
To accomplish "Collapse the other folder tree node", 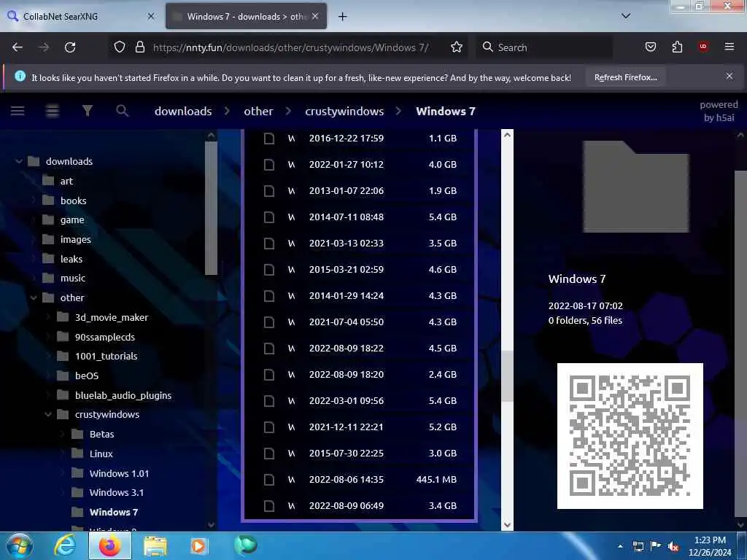I will coord(34,298).
